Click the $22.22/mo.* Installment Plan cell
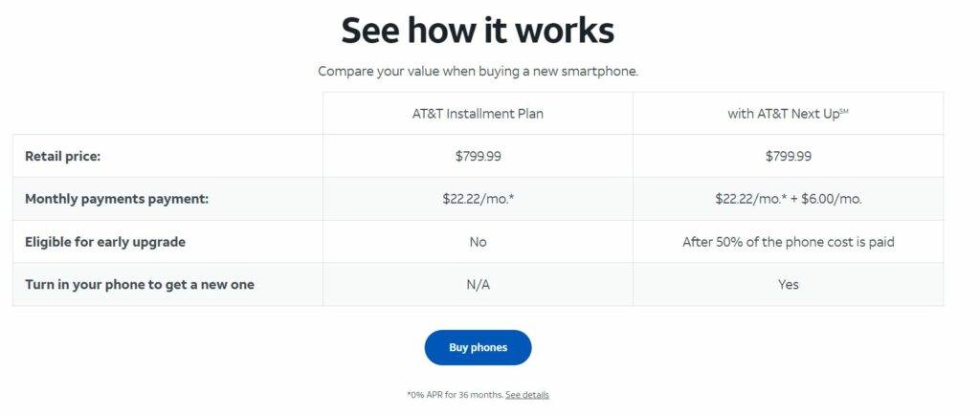The width and height of the screenshot is (980, 415). point(478,199)
